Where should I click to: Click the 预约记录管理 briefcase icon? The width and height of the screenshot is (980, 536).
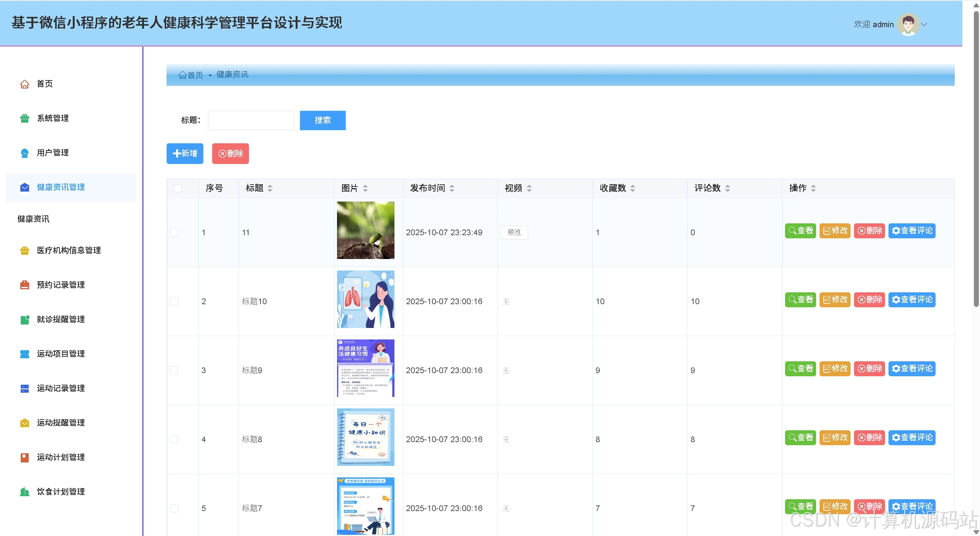[25, 285]
